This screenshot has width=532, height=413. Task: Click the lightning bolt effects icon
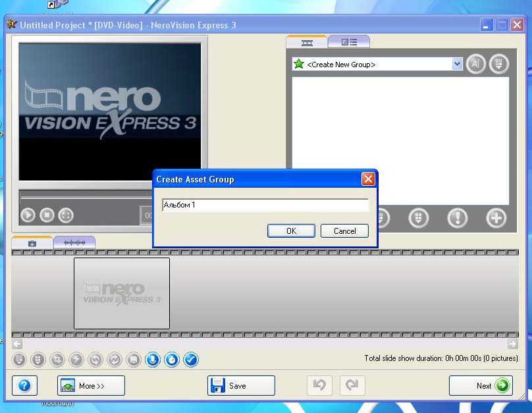point(76,360)
